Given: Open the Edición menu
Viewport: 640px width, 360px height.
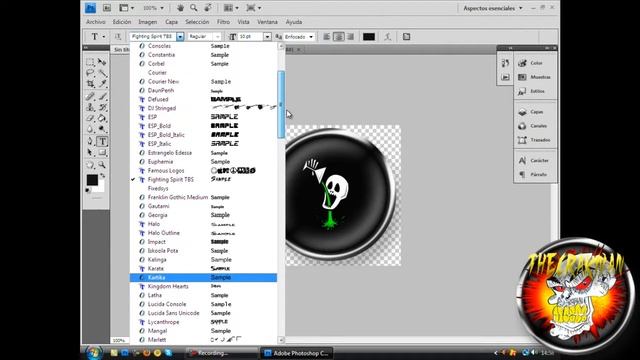Looking at the screenshot, I should pyautogui.click(x=122, y=22).
